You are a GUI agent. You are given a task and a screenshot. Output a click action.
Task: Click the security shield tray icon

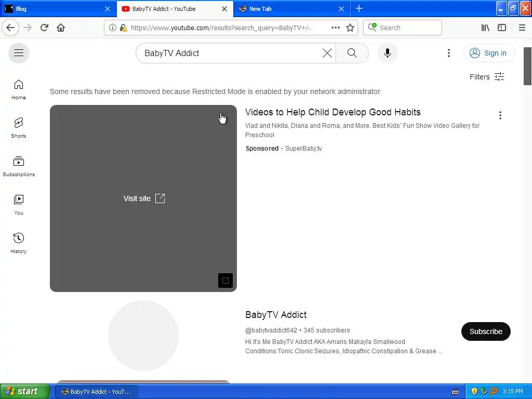coord(474,391)
